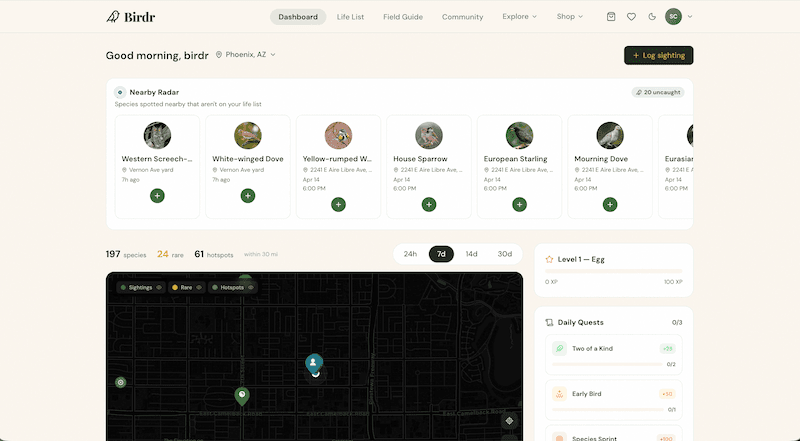Open the Community tab
This screenshot has height=441, width=800.
(x=462, y=17)
